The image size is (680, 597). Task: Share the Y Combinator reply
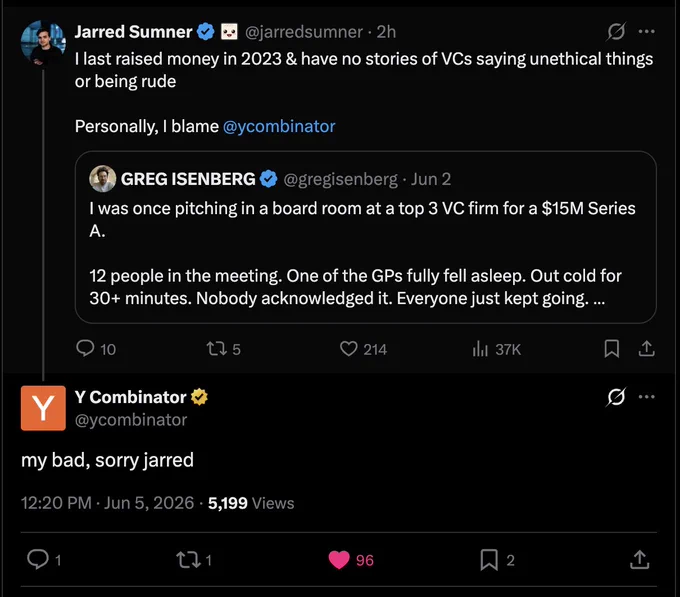click(x=640, y=559)
